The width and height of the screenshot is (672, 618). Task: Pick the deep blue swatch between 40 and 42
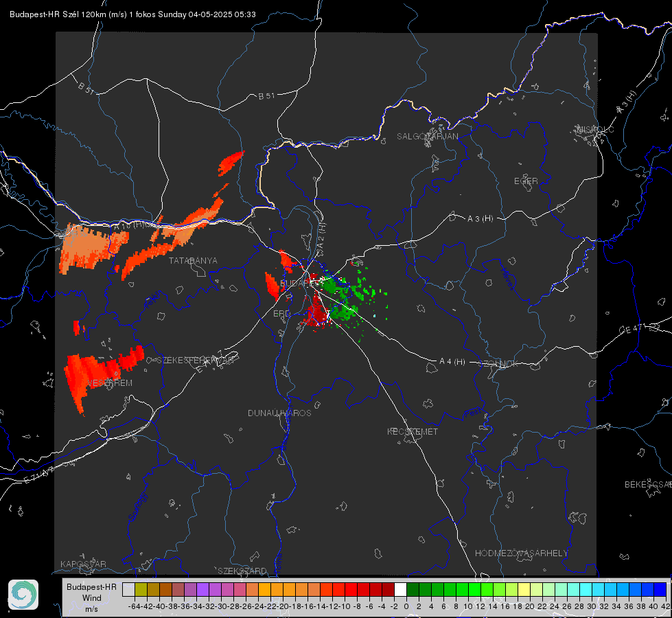click(660, 589)
